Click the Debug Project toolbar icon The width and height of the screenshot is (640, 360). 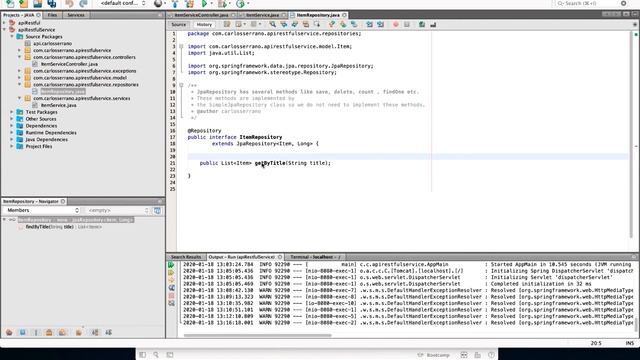pyautogui.click(x=222, y=4)
